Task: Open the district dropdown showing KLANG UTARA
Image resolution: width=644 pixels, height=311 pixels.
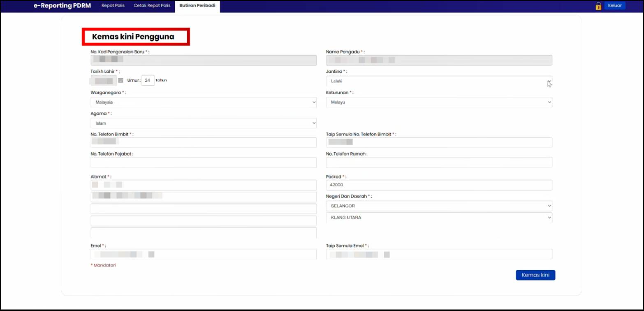Action: (439, 217)
